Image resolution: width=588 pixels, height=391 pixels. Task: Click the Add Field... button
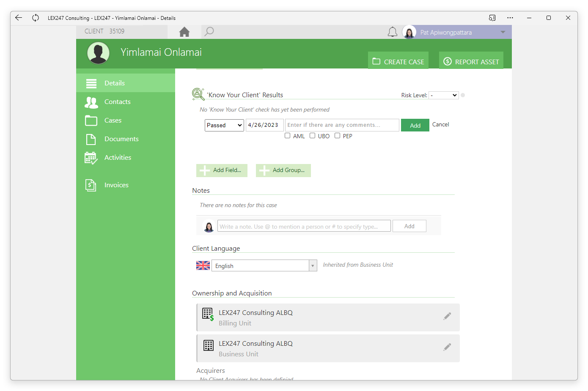click(222, 170)
